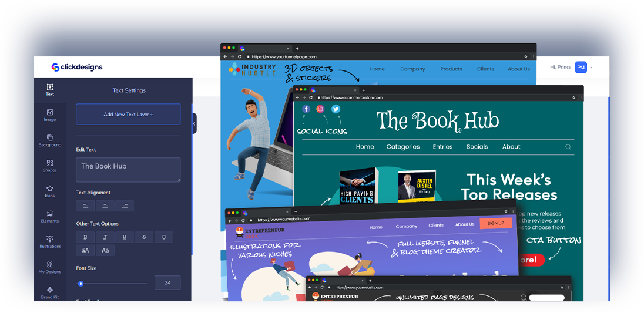Click the search magnifier in Book Hub navigation
Viewport: 644px width, 313px height.
pyautogui.click(x=568, y=147)
